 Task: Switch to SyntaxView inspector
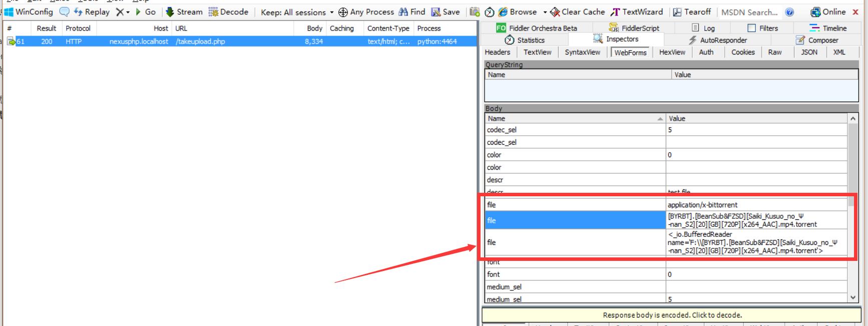pos(582,52)
